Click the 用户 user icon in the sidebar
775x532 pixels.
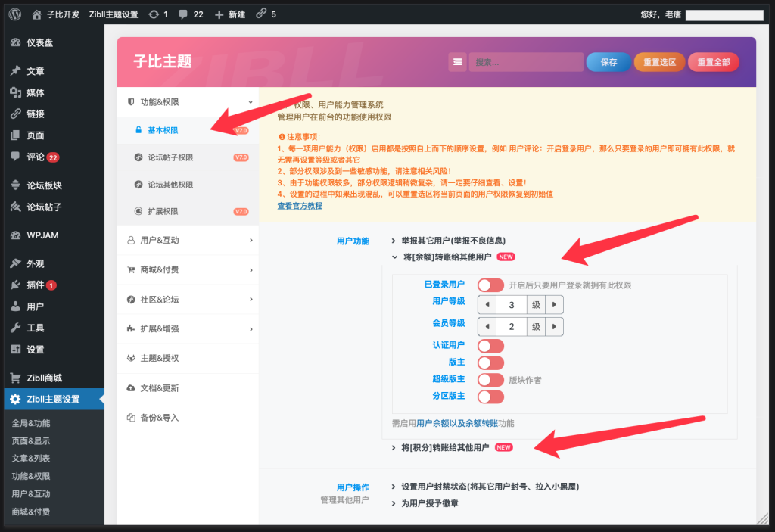(16, 306)
